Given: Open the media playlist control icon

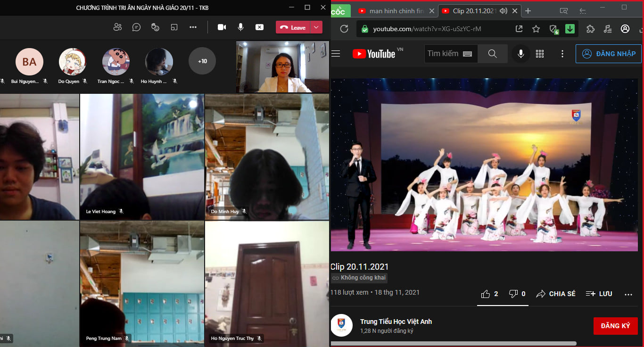Looking at the screenshot, I should click(x=608, y=29).
